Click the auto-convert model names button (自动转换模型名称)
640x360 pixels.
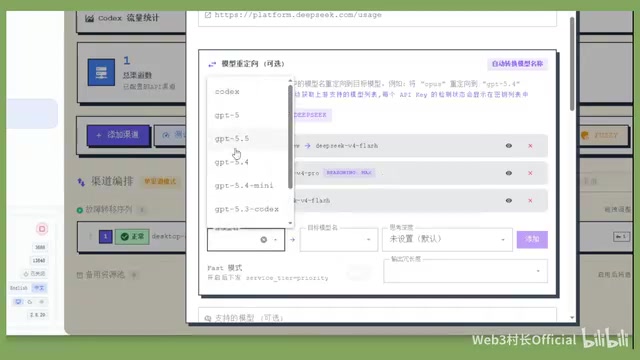point(517,64)
